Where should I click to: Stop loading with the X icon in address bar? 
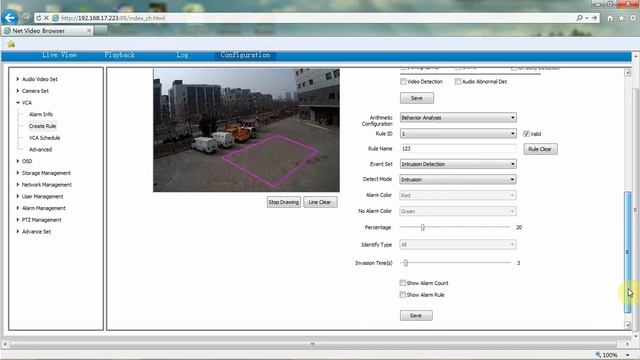coord(46,18)
